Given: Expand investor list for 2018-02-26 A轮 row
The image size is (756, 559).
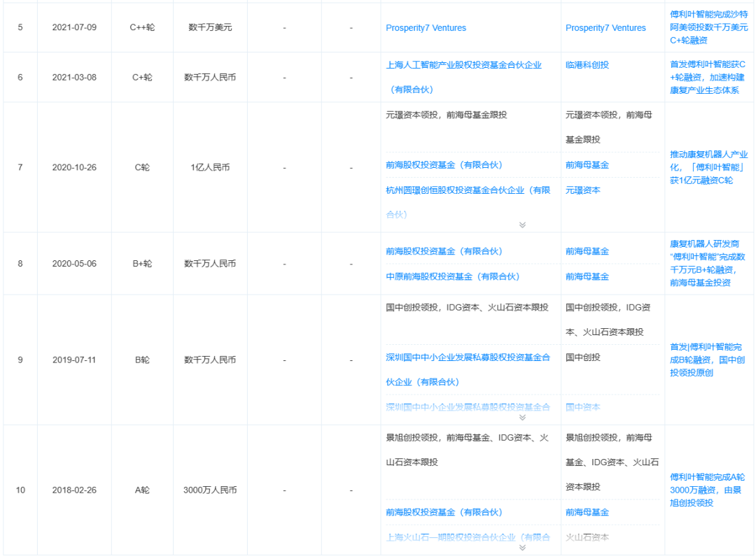Looking at the screenshot, I should coord(522,548).
